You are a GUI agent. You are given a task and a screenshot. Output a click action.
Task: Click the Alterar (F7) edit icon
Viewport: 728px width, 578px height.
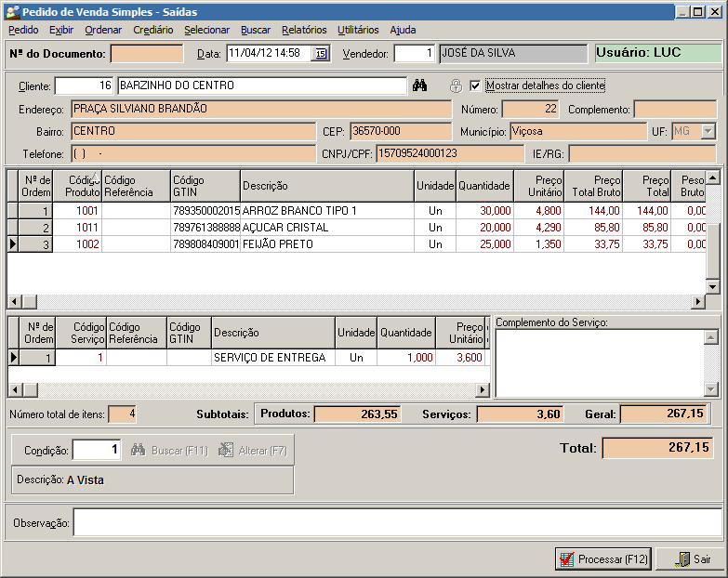click(226, 450)
